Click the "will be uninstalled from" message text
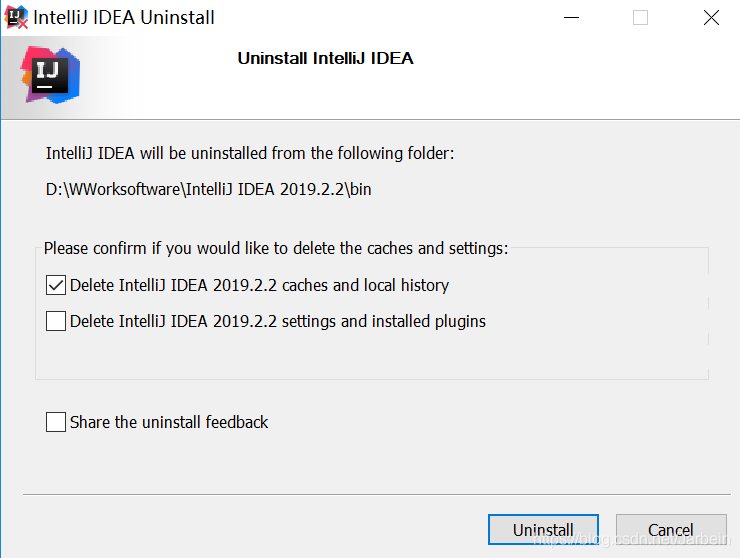This screenshot has width=740, height=558. (250, 154)
